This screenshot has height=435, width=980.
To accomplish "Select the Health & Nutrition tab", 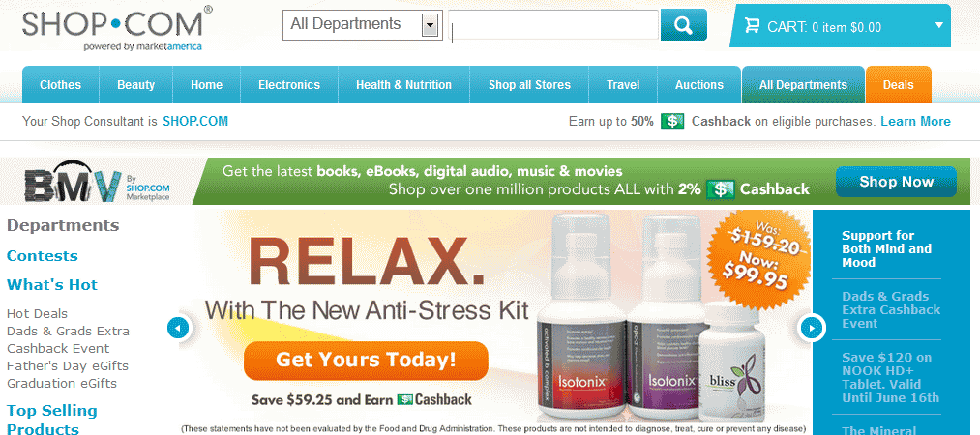I will tap(403, 85).
